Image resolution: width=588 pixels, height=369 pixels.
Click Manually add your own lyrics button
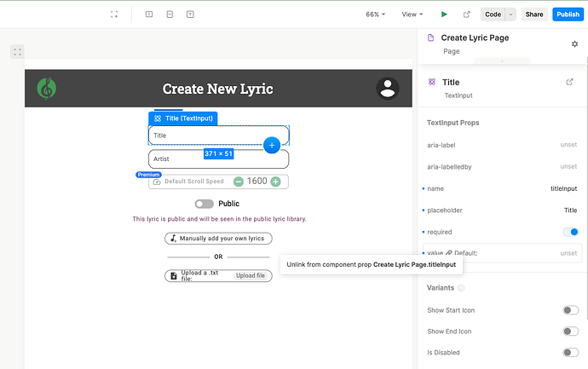[218, 238]
